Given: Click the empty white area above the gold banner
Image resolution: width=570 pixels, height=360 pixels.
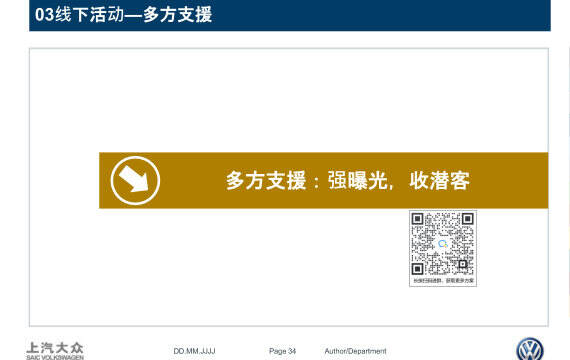Looking at the screenshot, I should pyautogui.click(x=289, y=100).
